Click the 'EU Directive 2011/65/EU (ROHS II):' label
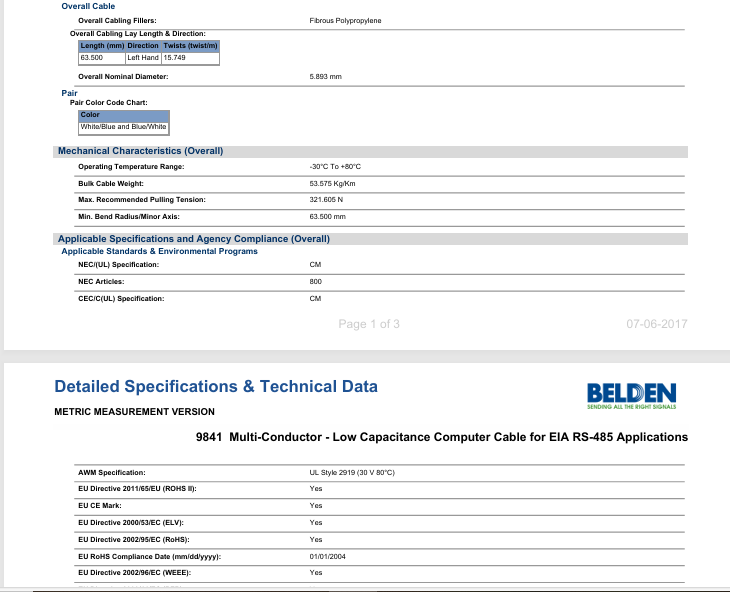 pos(137,489)
